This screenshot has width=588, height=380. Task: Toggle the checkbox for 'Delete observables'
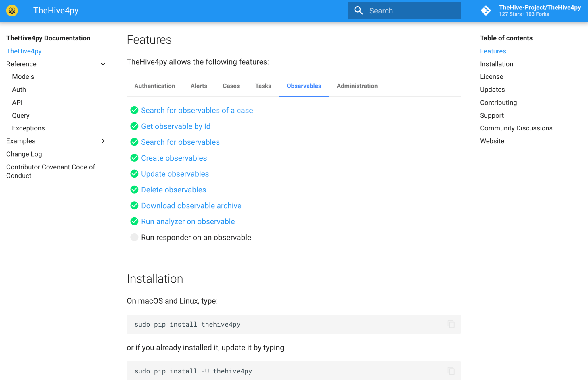click(x=134, y=190)
